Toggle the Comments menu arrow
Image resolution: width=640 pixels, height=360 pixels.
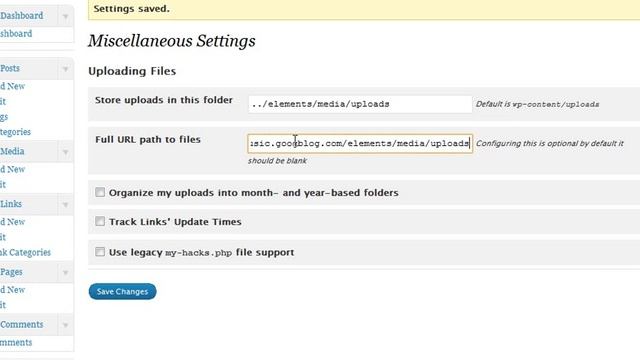[x=65, y=325]
